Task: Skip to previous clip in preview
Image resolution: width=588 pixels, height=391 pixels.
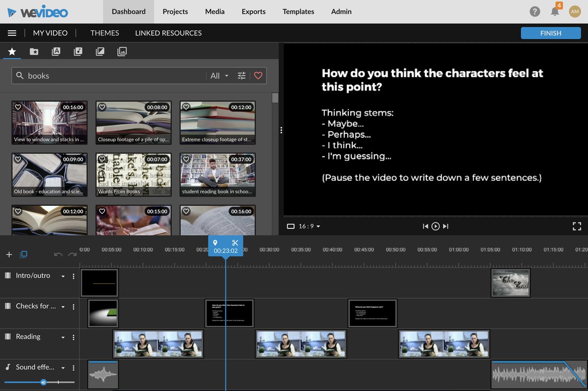Action: [425, 226]
